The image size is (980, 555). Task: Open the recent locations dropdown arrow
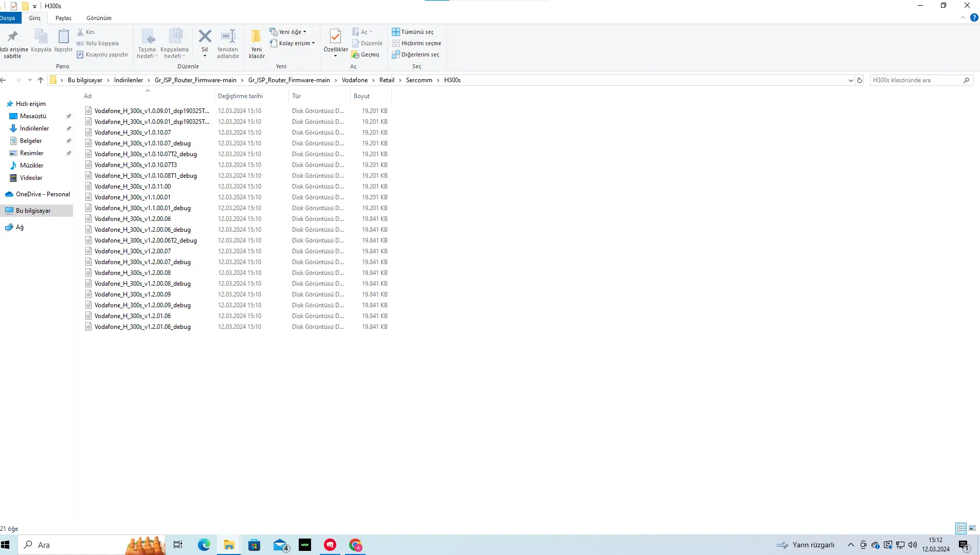click(30, 80)
